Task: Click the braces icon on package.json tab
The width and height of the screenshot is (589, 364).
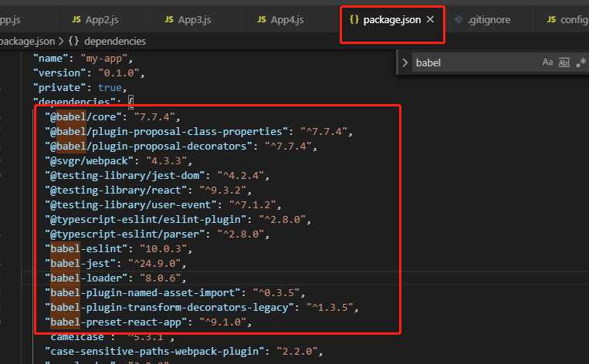Action: pos(354,19)
